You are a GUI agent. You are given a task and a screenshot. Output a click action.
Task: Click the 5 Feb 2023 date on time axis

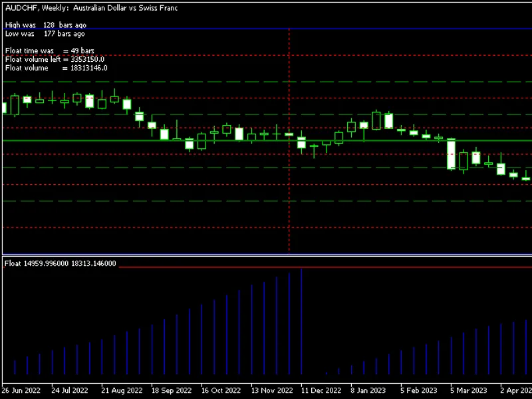(419, 390)
